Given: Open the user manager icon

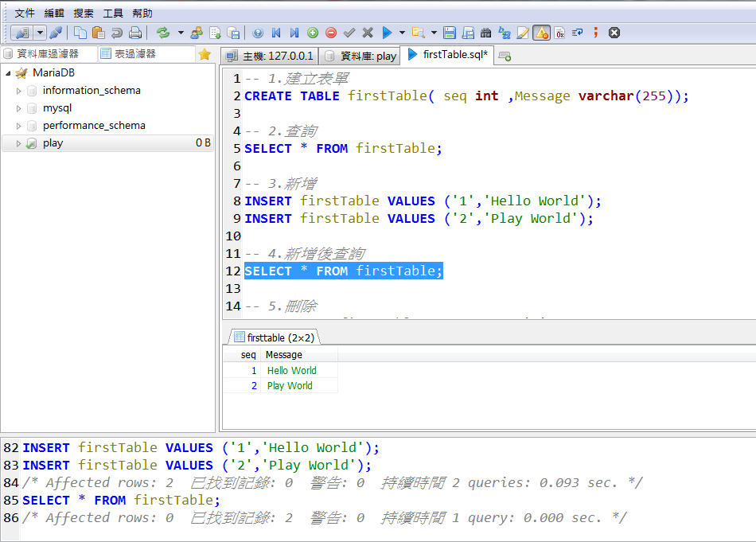Looking at the screenshot, I should (196, 33).
